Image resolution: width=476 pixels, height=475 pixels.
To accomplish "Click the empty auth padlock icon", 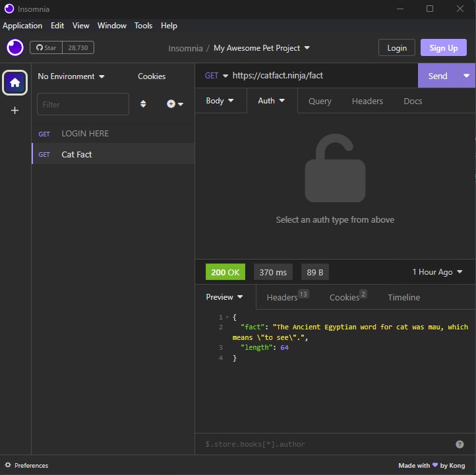I will (x=335, y=168).
